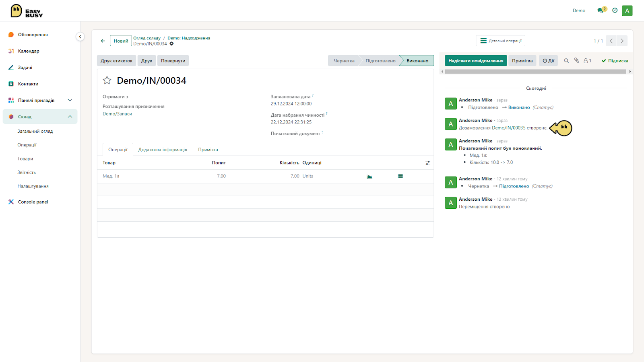
Task: Switch to the Додаткова інформація tab
Action: tap(163, 150)
